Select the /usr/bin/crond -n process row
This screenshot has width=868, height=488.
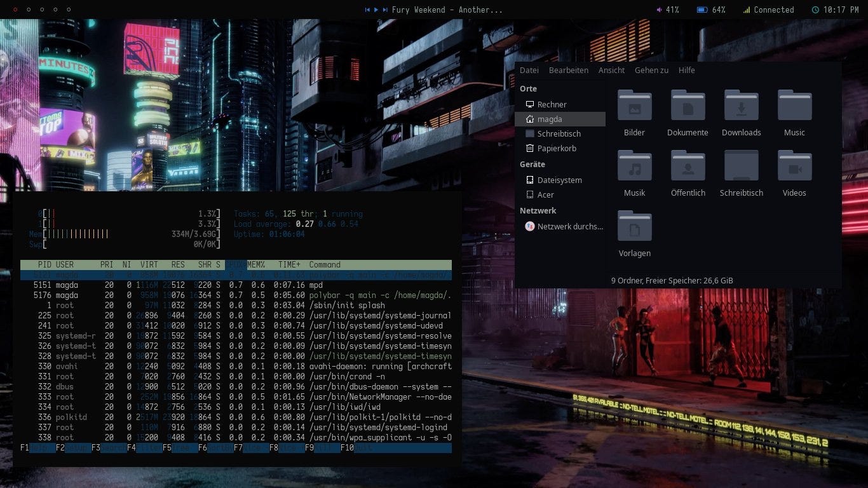click(x=236, y=377)
